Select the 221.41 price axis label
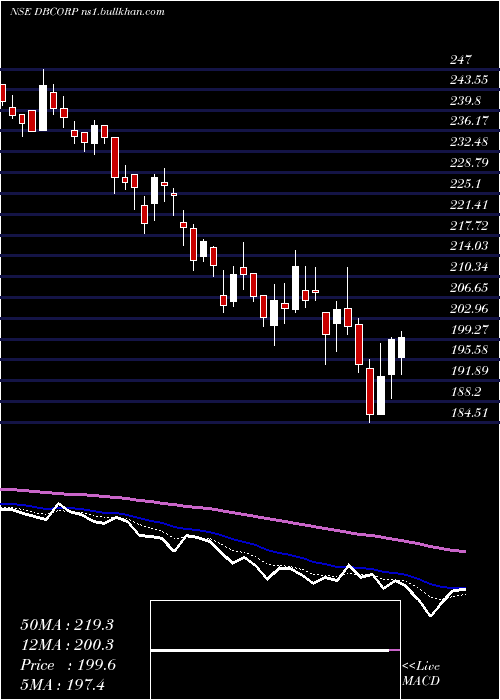500x700 pixels. click(469, 205)
